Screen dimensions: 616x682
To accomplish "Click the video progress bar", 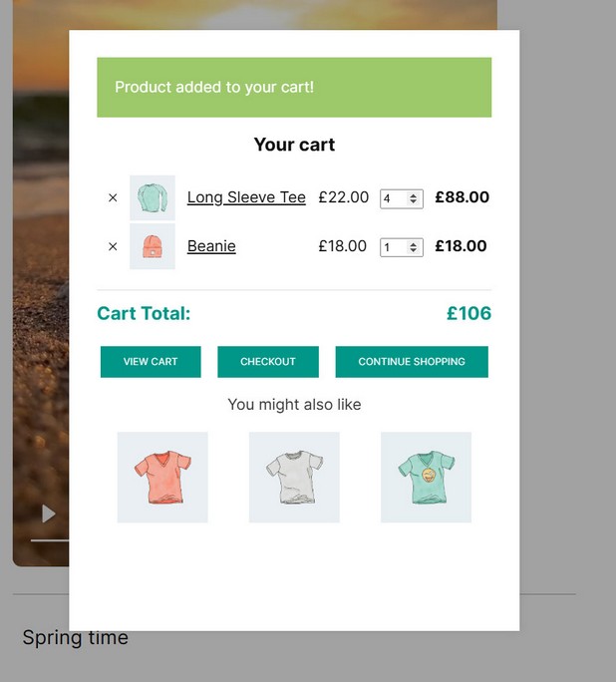I will point(50,539).
